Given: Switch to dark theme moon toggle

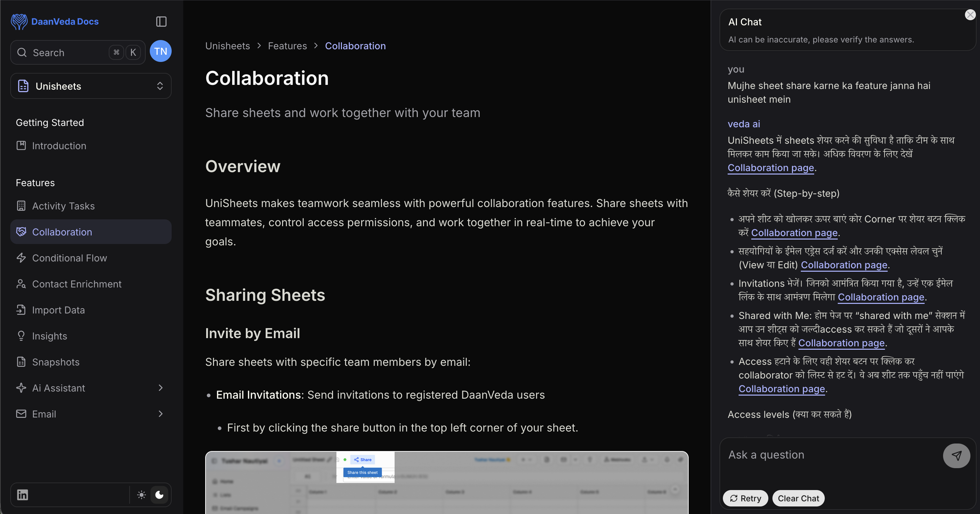Looking at the screenshot, I should 159,494.
